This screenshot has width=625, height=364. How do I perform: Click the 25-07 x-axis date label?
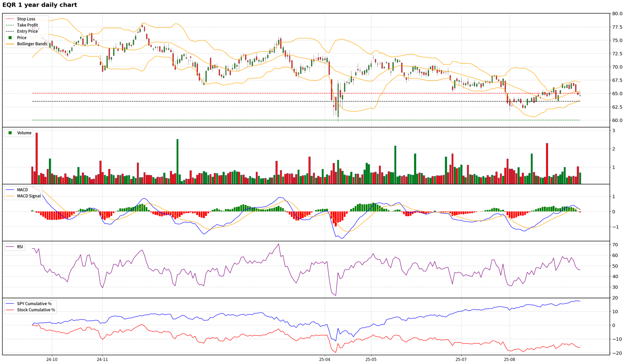[x=461, y=359]
